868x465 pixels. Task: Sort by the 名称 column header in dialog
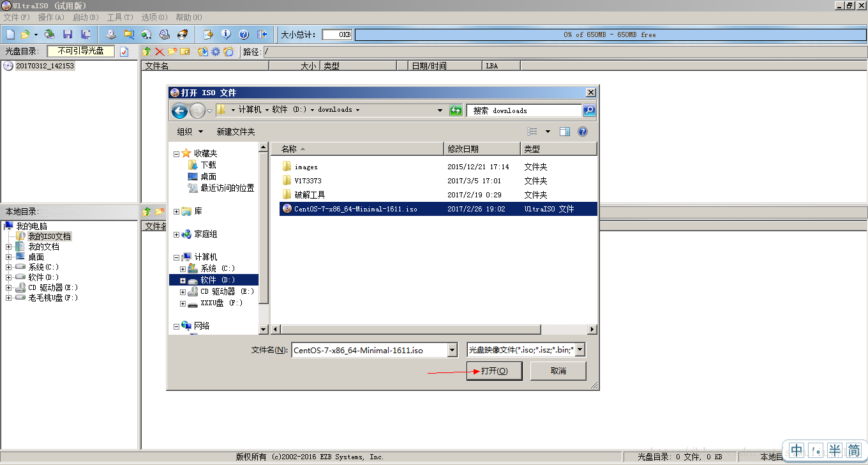(x=357, y=149)
